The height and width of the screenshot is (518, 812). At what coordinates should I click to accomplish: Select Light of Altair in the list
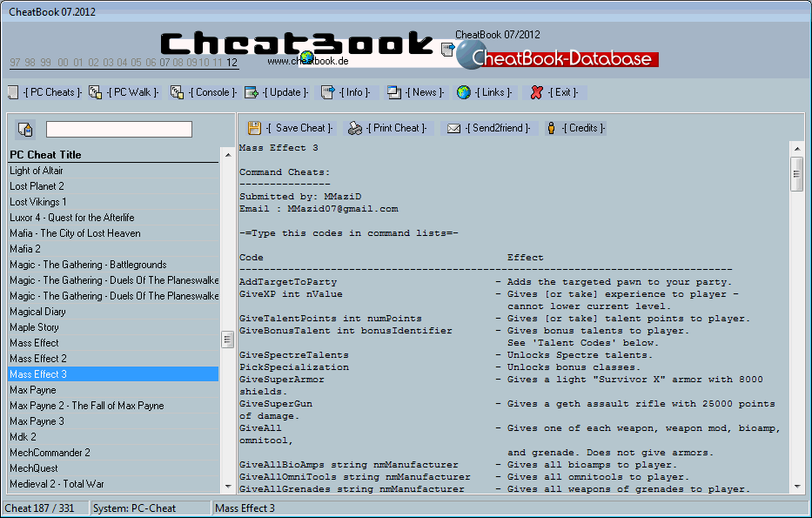113,171
